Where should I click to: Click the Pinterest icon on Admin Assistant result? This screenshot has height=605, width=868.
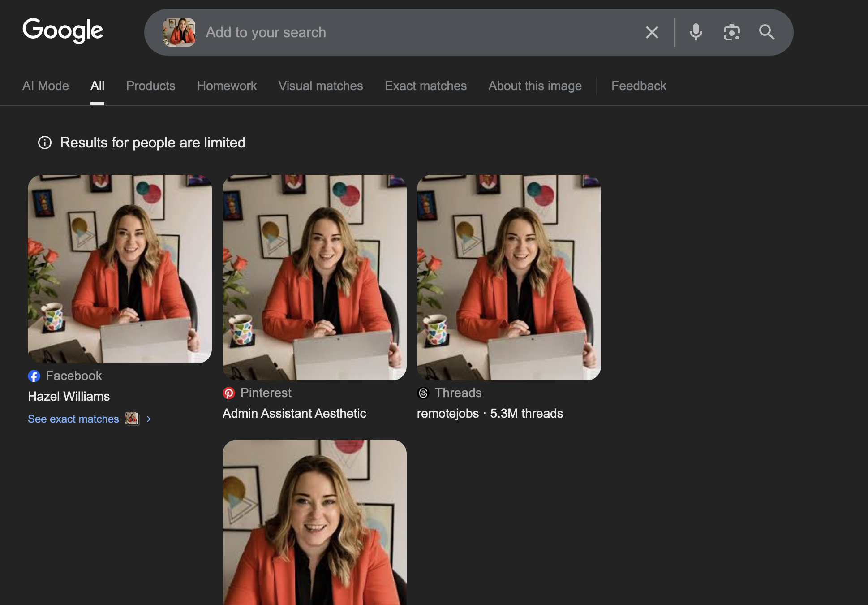(230, 393)
